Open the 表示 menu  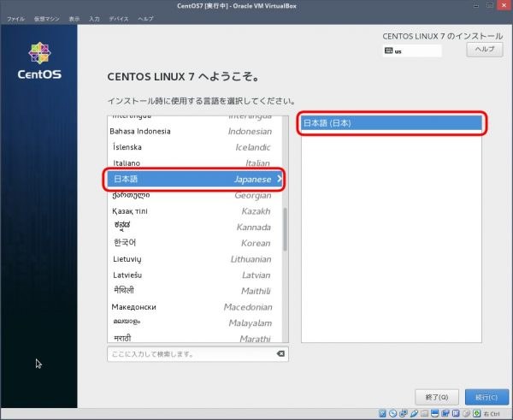point(74,19)
